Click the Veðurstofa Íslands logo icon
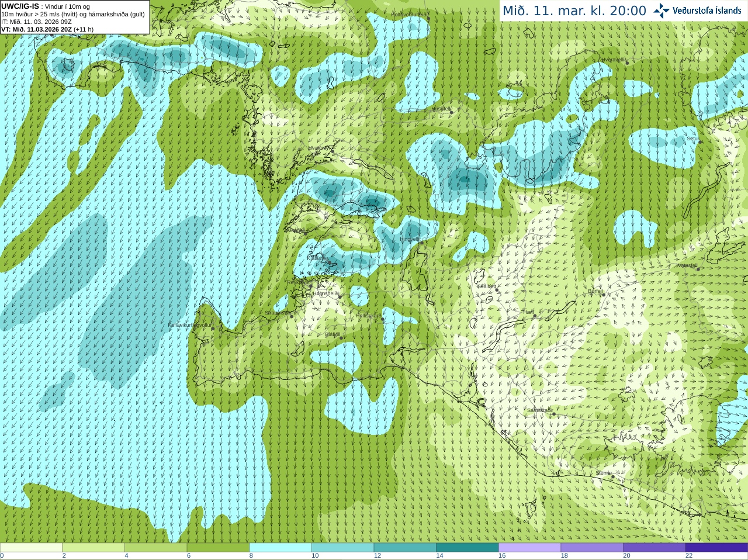Viewport: 748px width, 560px height. (662, 11)
